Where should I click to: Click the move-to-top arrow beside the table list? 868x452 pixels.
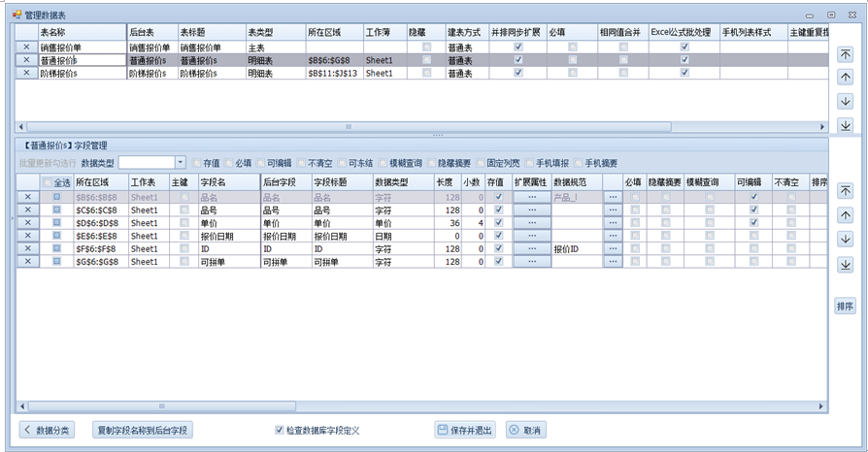[x=845, y=55]
